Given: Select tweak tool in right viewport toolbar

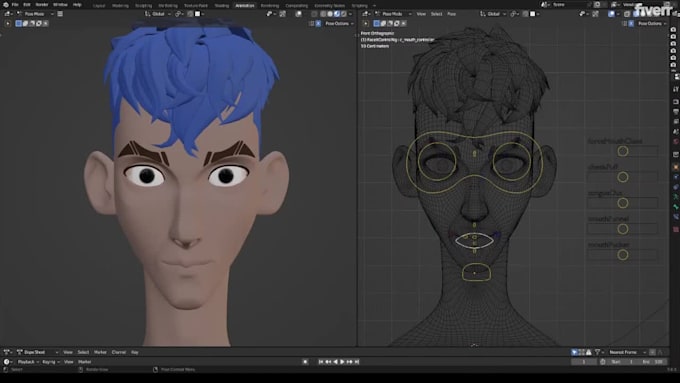Looking at the screenshot, I should pos(366,23).
